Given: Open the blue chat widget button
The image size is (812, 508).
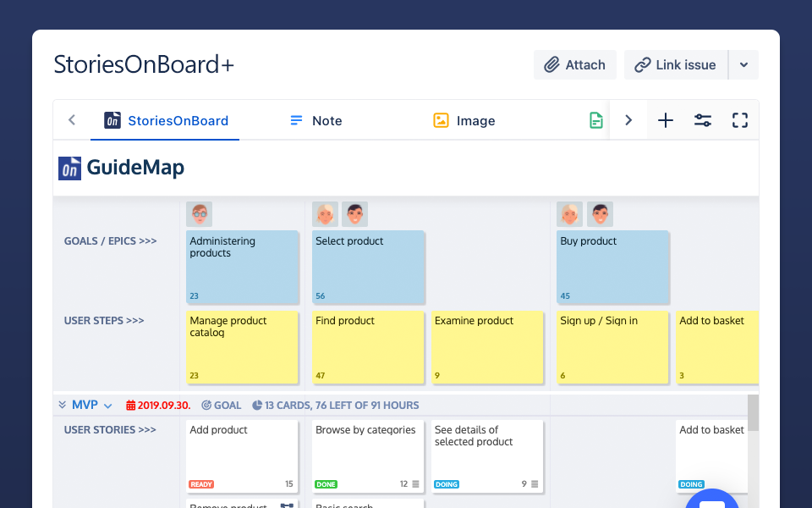Looking at the screenshot, I should coord(712,500).
